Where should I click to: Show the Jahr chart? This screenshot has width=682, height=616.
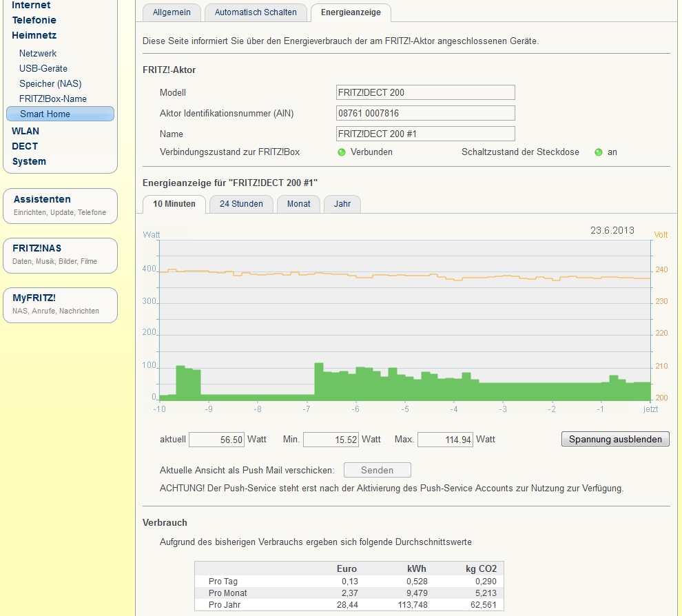342,203
